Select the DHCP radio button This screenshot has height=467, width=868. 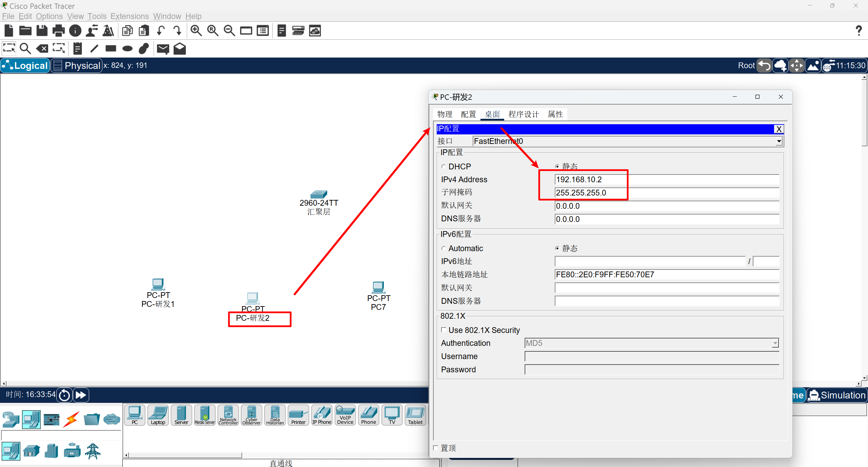point(443,167)
